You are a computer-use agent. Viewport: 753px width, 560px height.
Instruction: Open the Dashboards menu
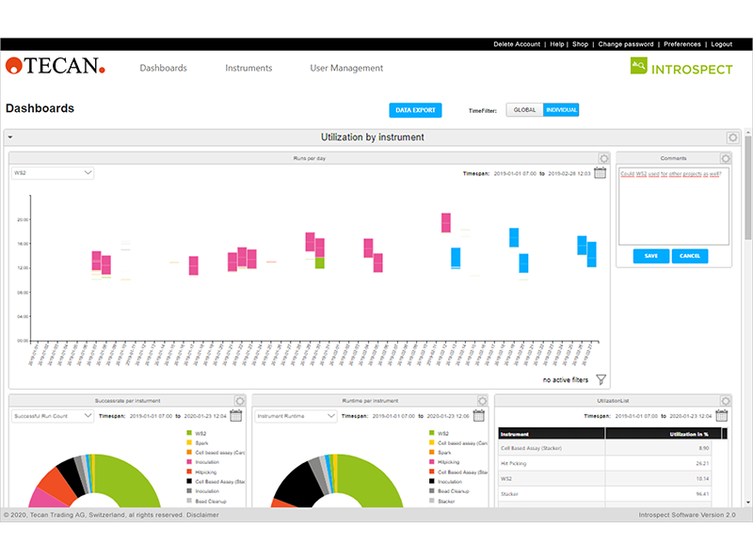click(163, 68)
